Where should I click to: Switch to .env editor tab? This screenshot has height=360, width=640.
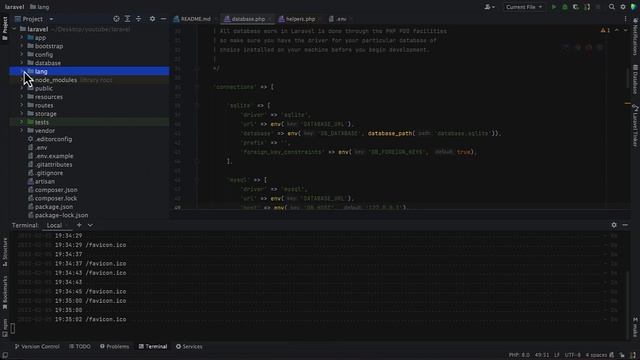[340, 19]
